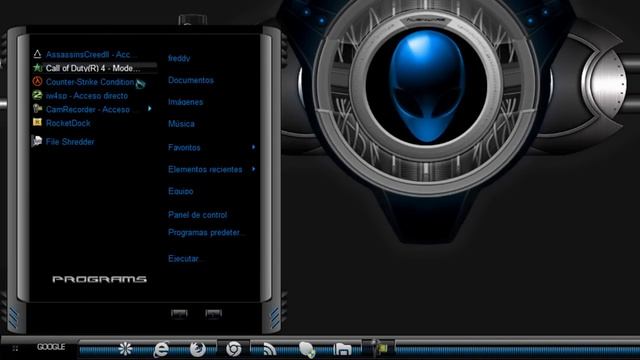Open Documentos from the start menu
Screen dimensions: 640x360
coord(191,80)
